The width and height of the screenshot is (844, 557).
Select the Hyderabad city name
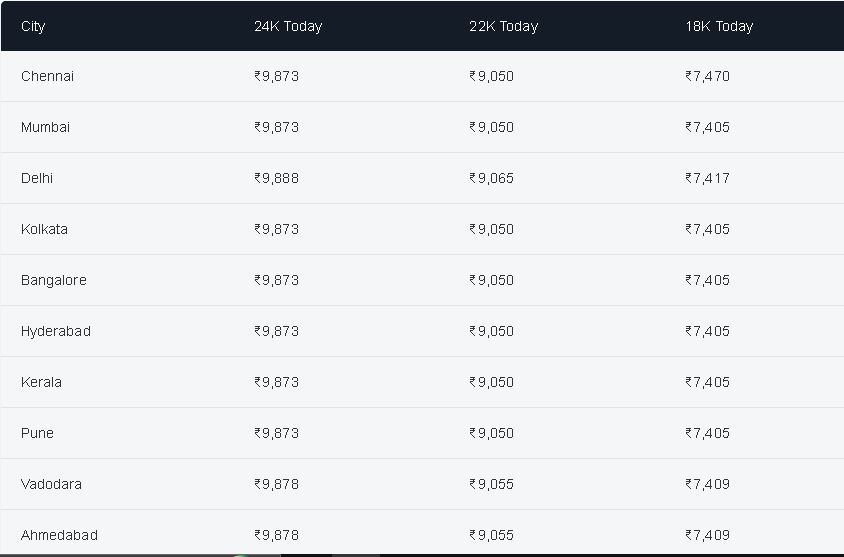tap(56, 331)
